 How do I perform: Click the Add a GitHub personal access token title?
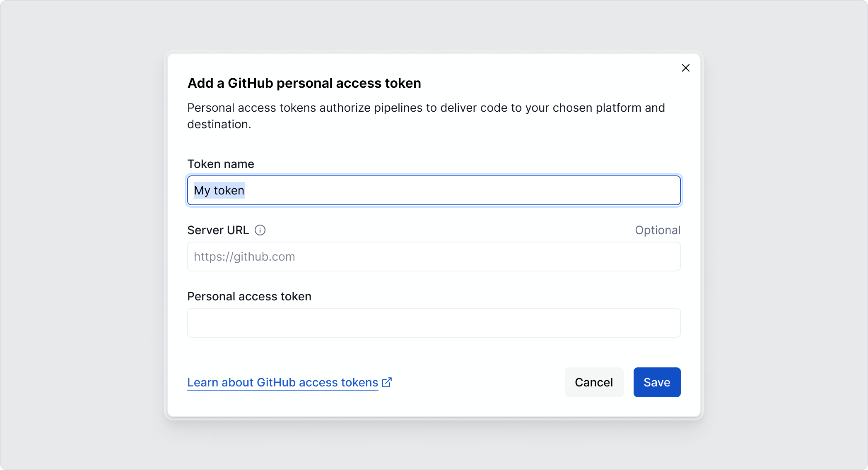[304, 83]
